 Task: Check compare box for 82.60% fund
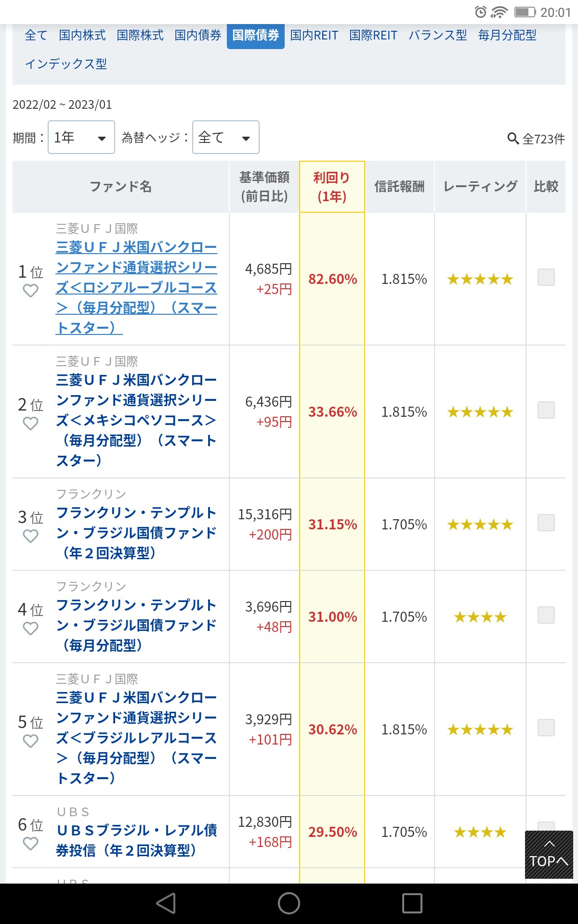[546, 277]
